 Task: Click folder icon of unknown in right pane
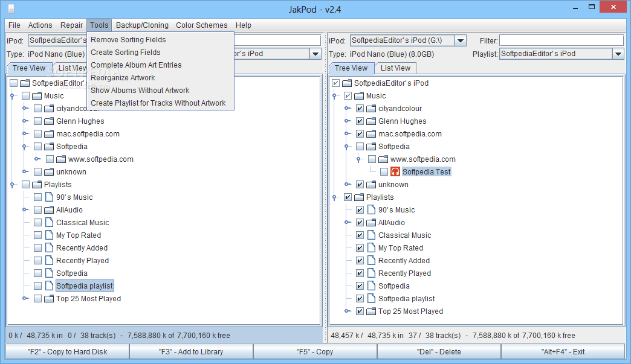click(x=371, y=185)
